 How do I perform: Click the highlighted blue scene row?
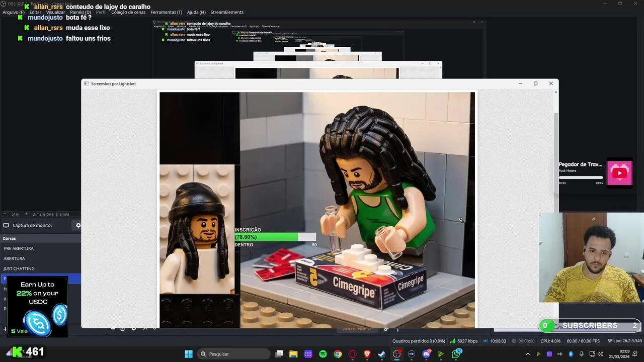pos(40,279)
